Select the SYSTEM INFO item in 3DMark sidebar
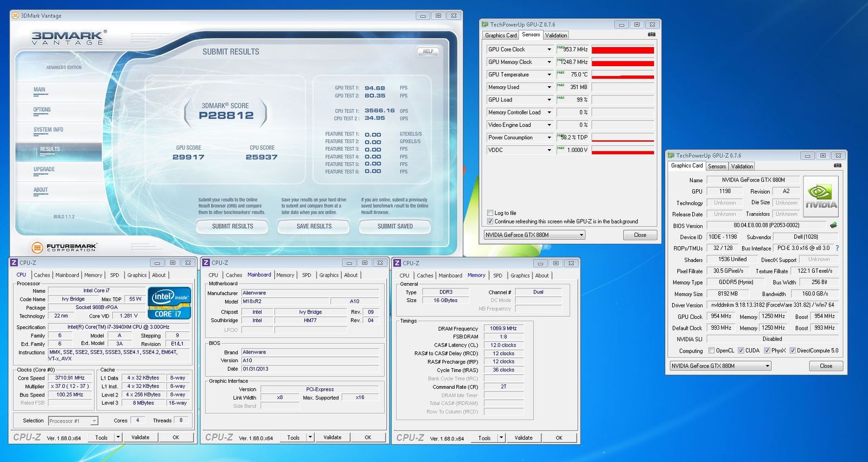868x462 pixels. tap(48, 130)
